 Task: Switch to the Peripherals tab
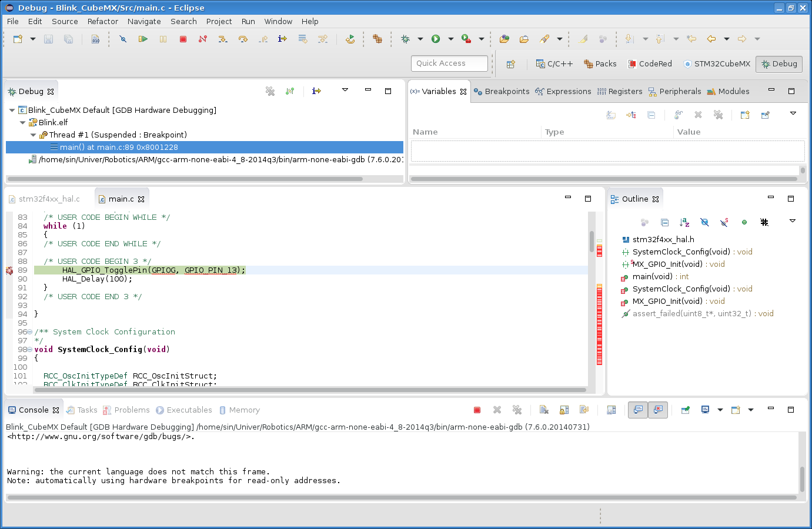click(x=675, y=91)
